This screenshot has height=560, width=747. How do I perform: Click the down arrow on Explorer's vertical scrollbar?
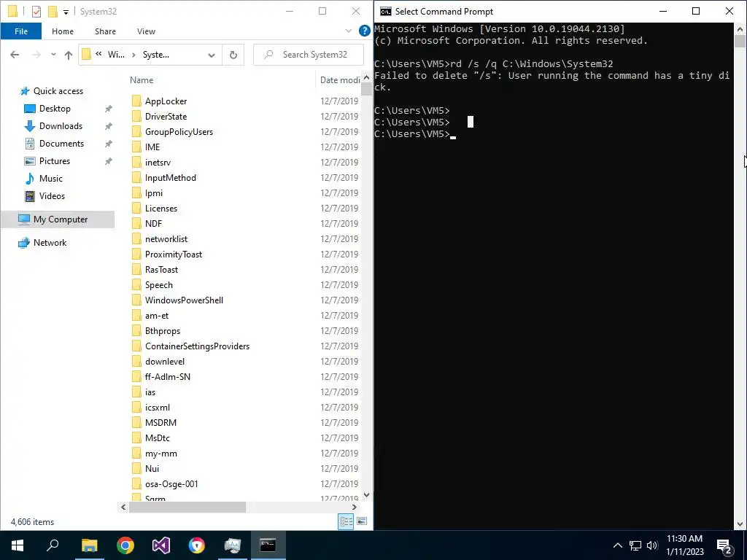(x=366, y=495)
